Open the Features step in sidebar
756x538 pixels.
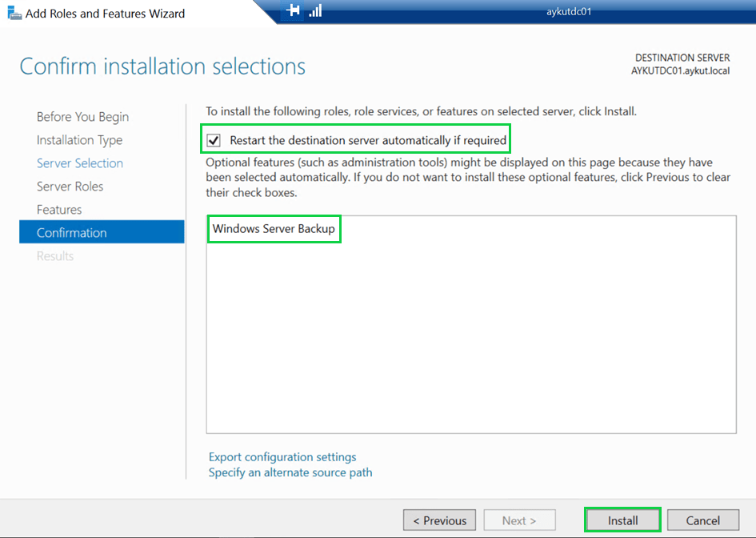[x=59, y=210]
